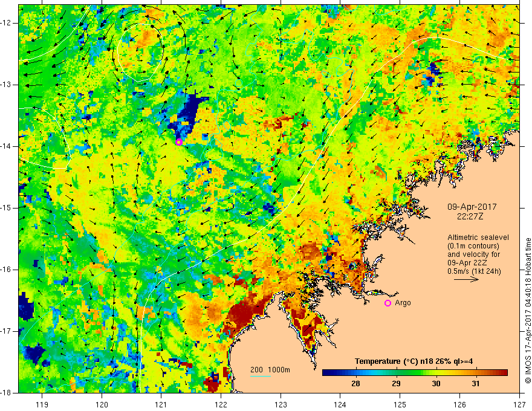Image resolution: width=532 pixels, height=411 pixels.
Task: Click the 124 longitude axis label
Action: 340,404
